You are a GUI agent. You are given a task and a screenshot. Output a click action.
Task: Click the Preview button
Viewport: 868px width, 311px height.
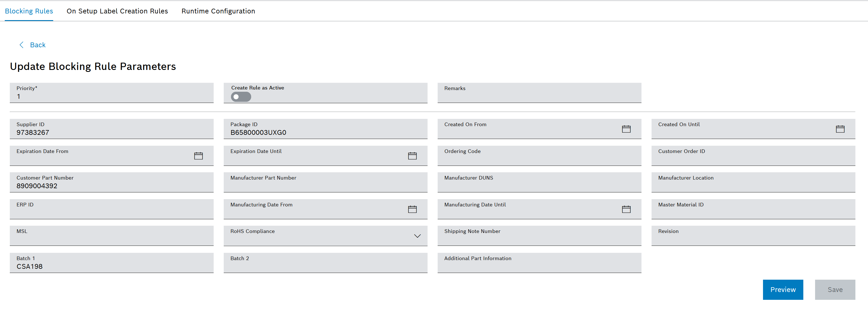[783, 289]
